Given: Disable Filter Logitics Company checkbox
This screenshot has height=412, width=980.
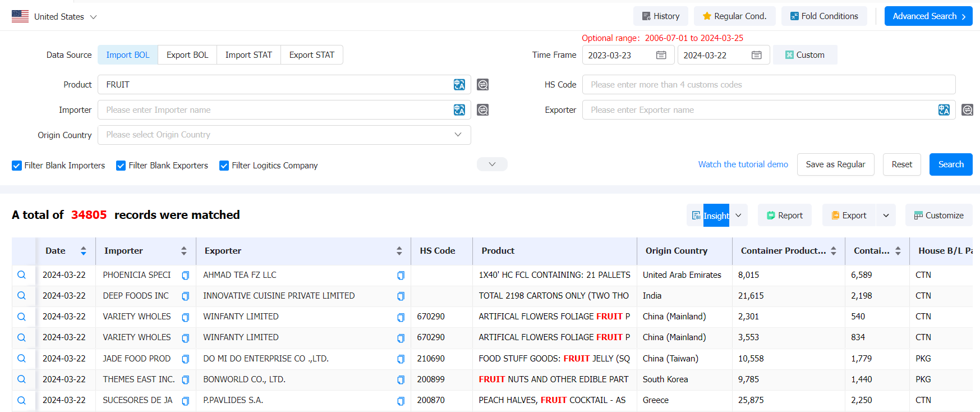Looking at the screenshot, I should click(x=224, y=166).
